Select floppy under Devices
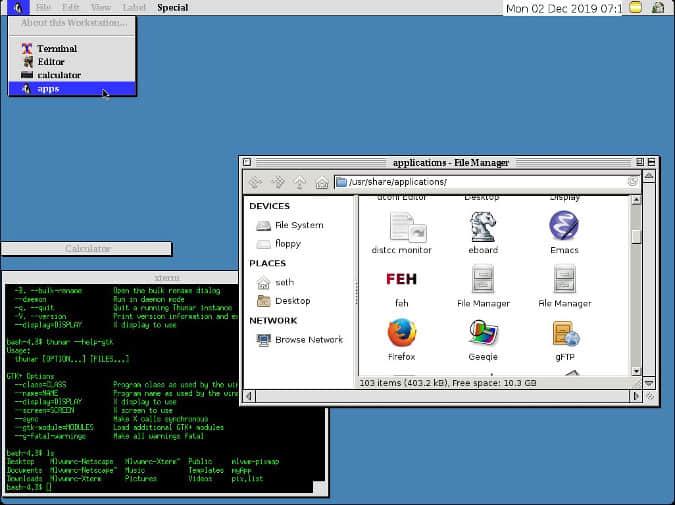 287,243
